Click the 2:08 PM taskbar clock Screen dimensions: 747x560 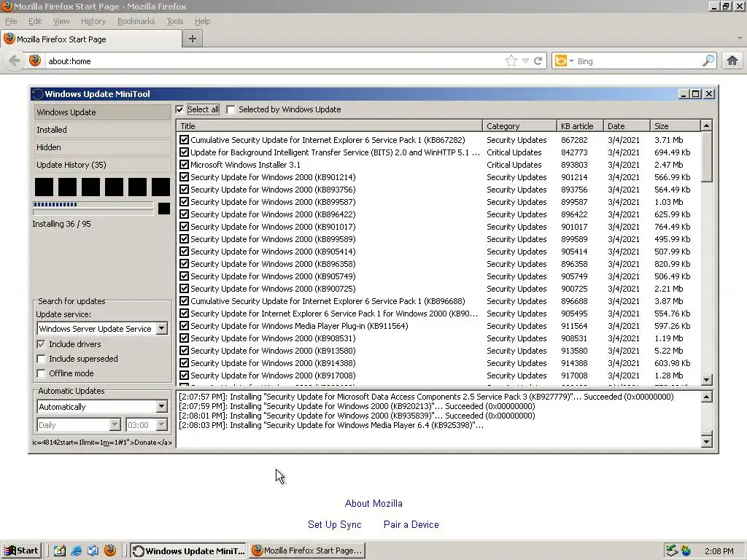719,551
